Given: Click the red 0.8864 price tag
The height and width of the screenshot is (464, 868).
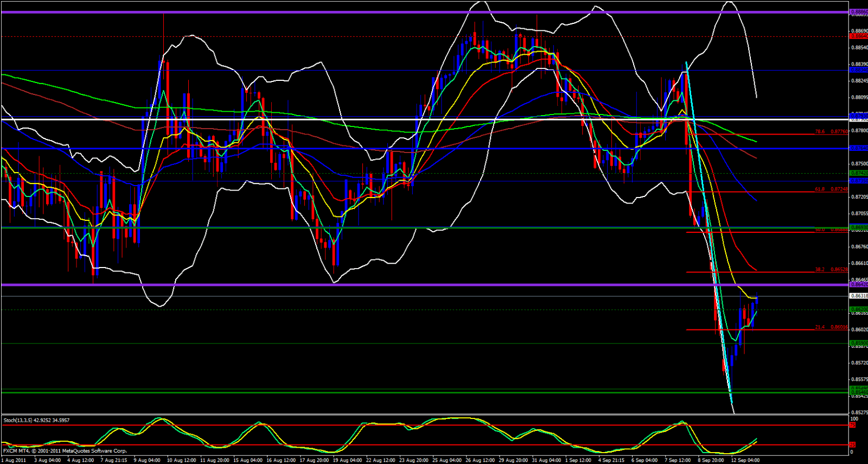Looking at the screenshot, I should click(858, 36).
